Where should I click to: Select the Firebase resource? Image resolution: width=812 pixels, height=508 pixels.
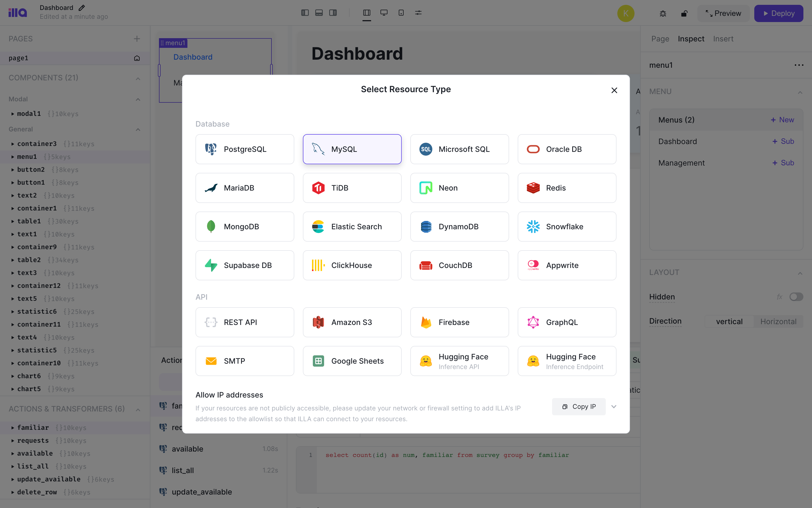point(459,322)
